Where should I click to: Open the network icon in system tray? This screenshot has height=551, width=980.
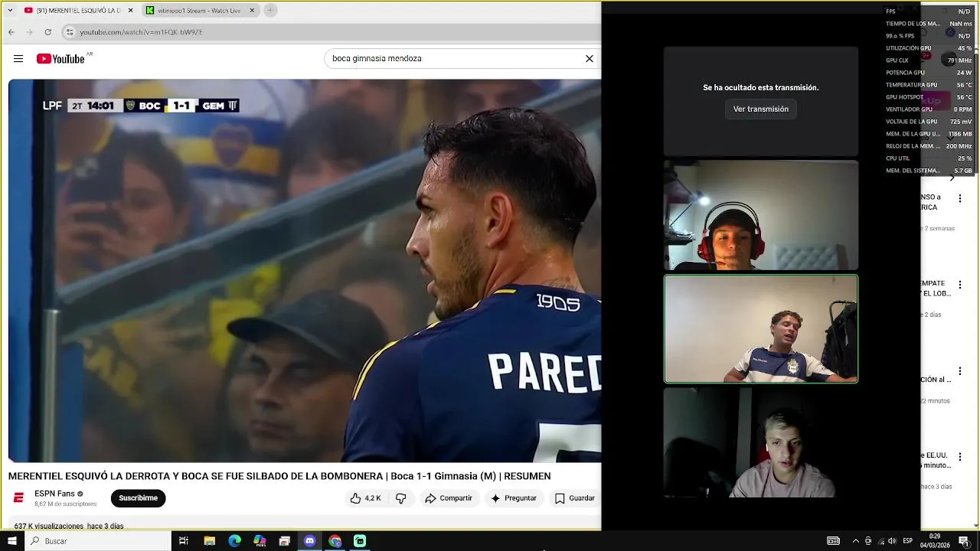point(880,541)
